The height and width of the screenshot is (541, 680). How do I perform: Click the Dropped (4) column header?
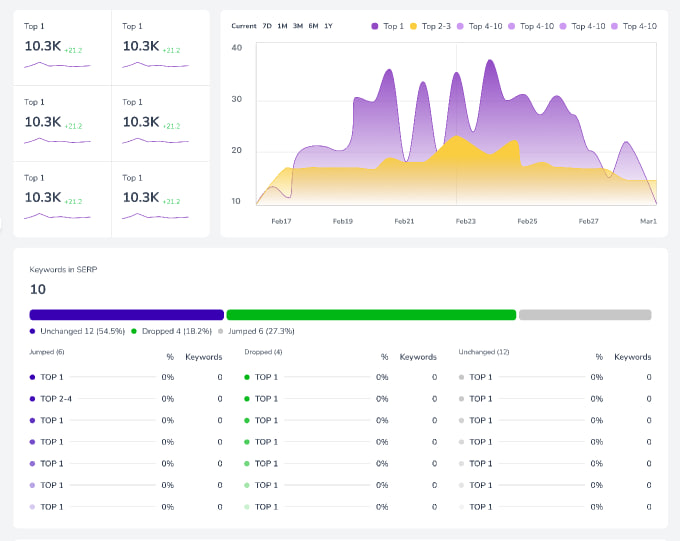(x=263, y=352)
